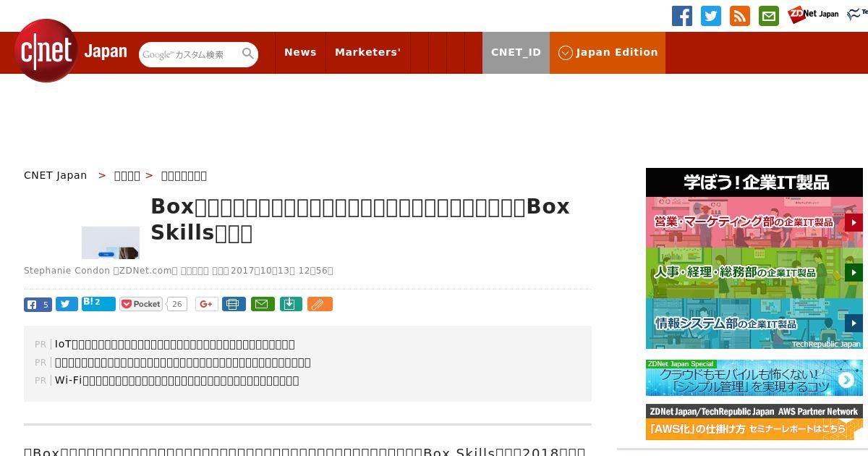
Task: Share article on Google+
Action: 206,304
